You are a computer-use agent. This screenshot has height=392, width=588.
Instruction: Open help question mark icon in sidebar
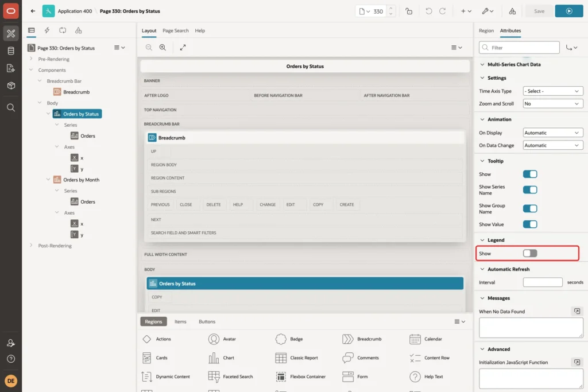(x=11, y=359)
